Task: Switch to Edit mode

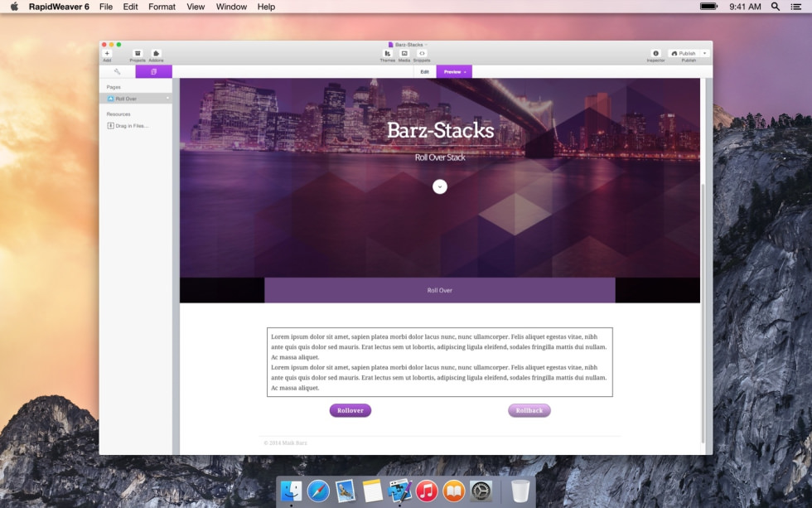Action: 424,71
